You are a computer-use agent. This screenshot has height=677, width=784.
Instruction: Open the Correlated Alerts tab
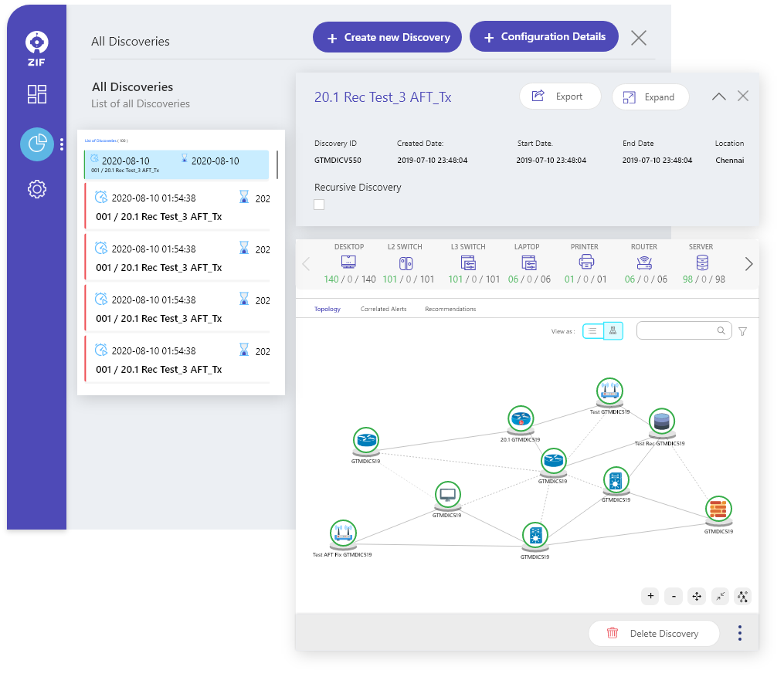click(x=383, y=309)
